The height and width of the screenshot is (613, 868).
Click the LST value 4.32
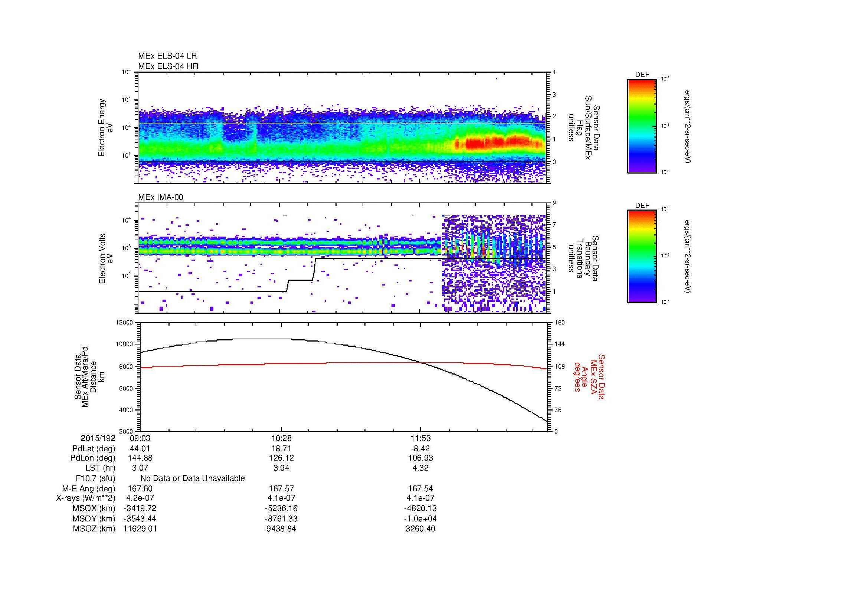point(420,468)
